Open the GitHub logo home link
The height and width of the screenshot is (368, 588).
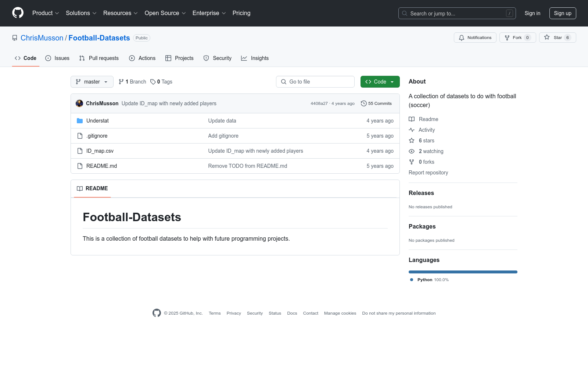18,13
